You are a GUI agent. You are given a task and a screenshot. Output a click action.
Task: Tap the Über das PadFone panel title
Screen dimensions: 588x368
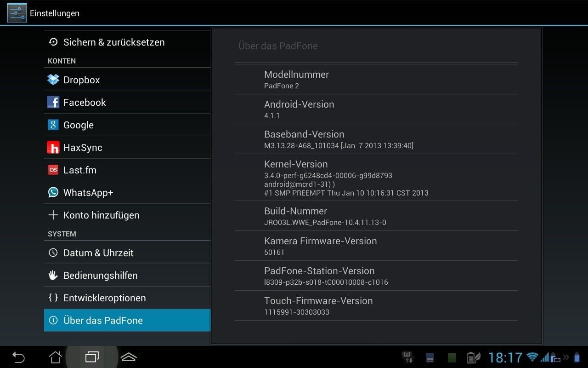[x=278, y=46]
